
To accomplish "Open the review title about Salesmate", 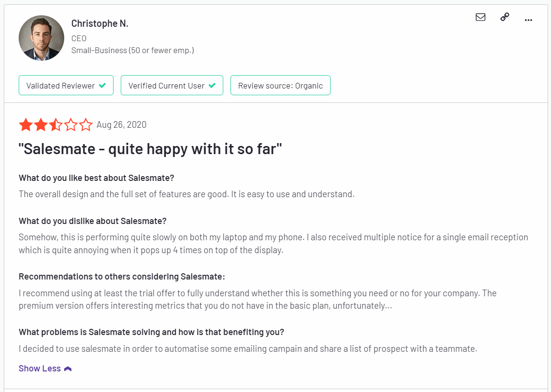I will [x=150, y=149].
